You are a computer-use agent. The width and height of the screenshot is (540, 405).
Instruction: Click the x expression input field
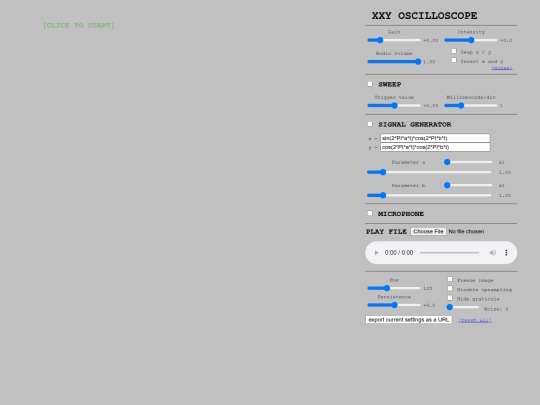pos(435,138)
